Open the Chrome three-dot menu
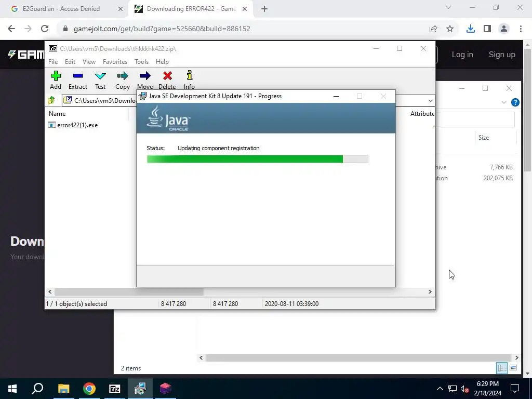The image size is (532, 399). click(521, 29)
